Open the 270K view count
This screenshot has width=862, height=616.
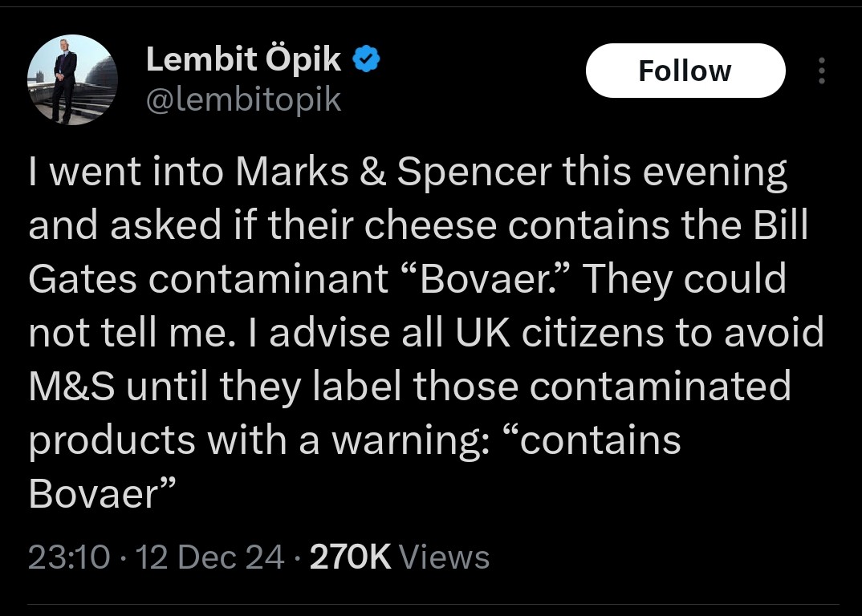click(350, 557)
